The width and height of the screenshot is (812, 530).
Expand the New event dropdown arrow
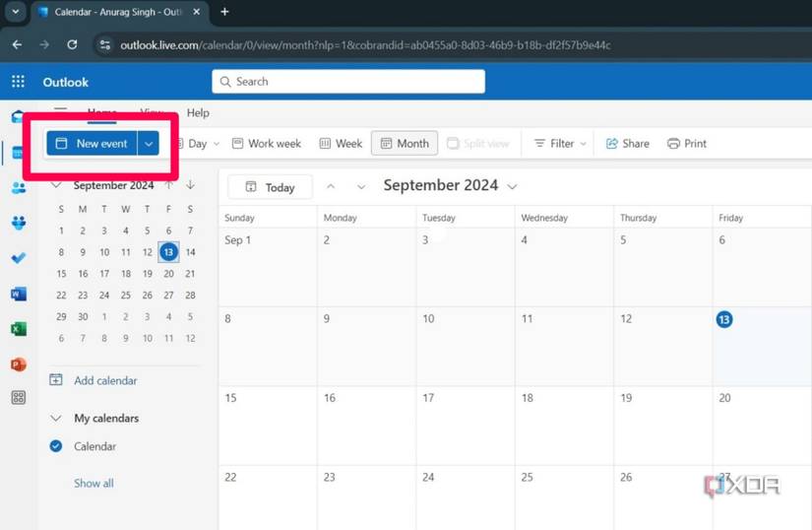(x=148, y=144)
